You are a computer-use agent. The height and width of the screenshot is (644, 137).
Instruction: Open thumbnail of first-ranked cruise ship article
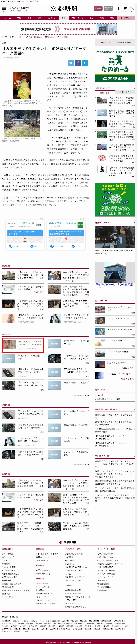(x=102, y=100)
